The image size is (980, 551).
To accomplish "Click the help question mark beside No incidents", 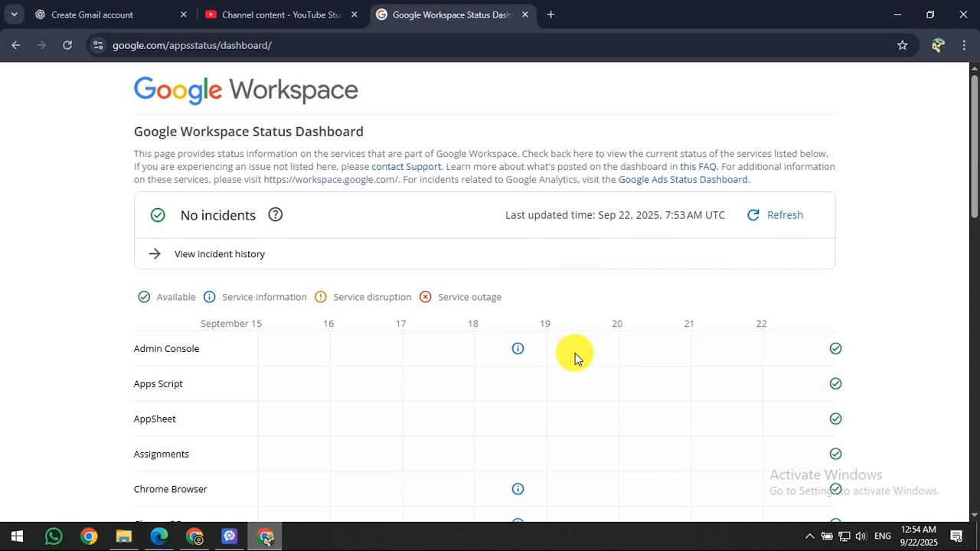I will click(276, 215).
